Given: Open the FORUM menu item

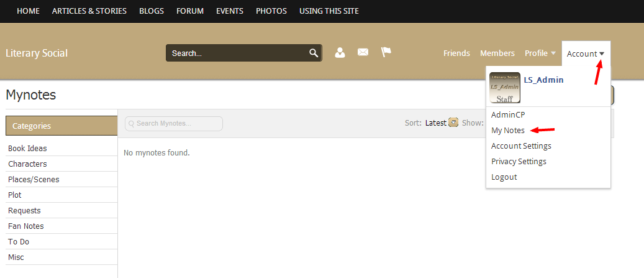Looking at the screenshot, I should coord(190,11).
